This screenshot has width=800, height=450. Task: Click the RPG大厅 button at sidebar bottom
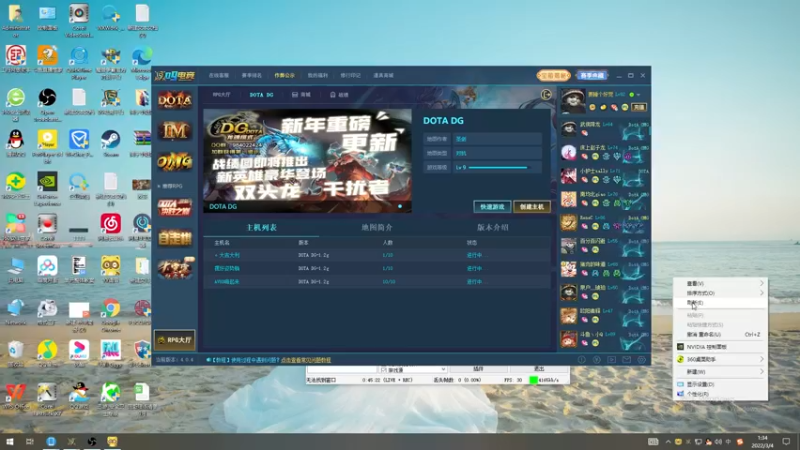[x=174, y=340]
